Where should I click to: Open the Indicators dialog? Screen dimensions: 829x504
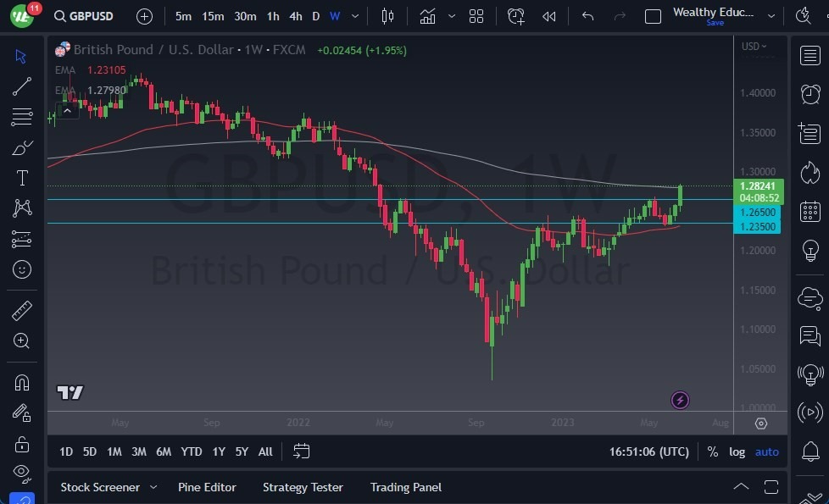pyautogui.click(x=428, y=15)
